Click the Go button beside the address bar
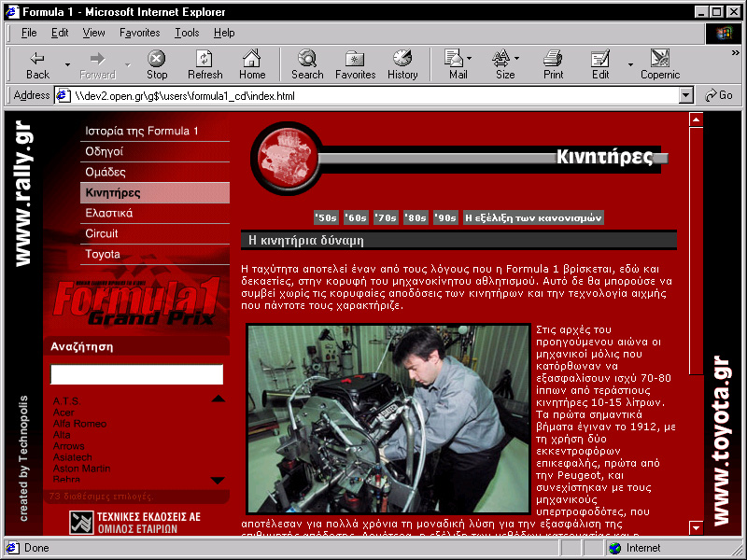This screenshot has height=560, width=747. (719, 95)
